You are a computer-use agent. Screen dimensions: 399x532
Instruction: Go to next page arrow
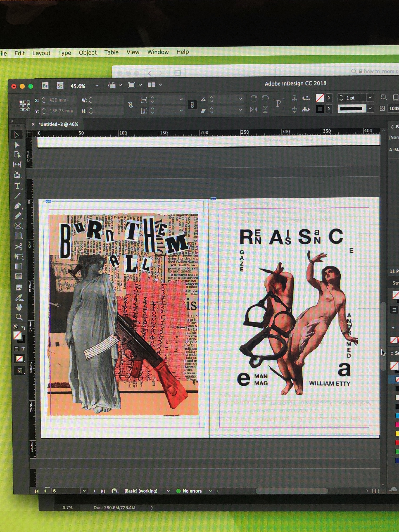point(94,491)
